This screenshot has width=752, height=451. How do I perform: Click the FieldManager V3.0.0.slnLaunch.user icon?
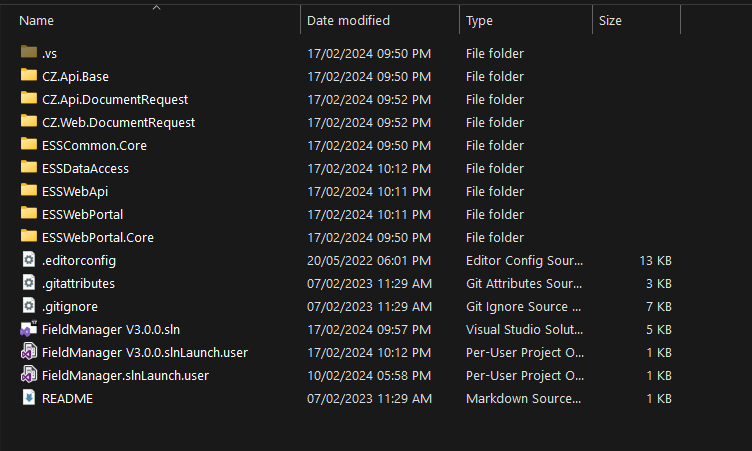pyautogui.click(x=29, y=352)
